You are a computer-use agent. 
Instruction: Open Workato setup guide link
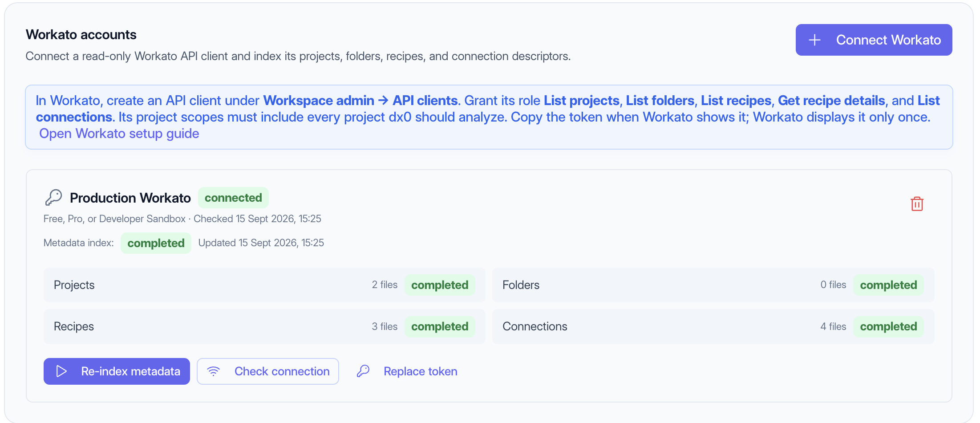[119, 134]
